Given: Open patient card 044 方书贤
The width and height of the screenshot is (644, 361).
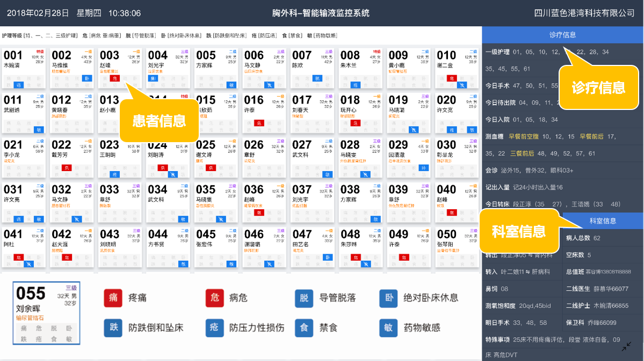Looking at the screenshot, I should pos(168,247).
